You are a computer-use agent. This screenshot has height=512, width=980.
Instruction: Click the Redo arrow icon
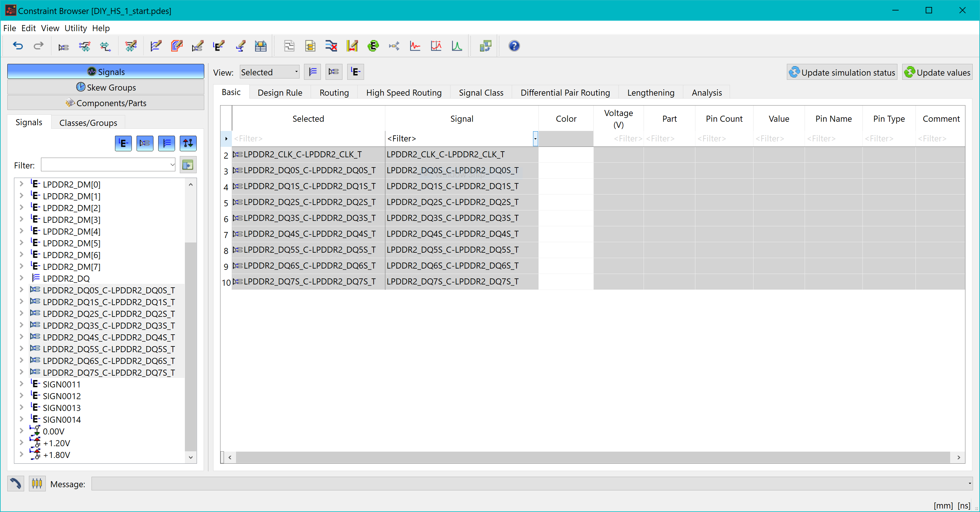[38, 46]
